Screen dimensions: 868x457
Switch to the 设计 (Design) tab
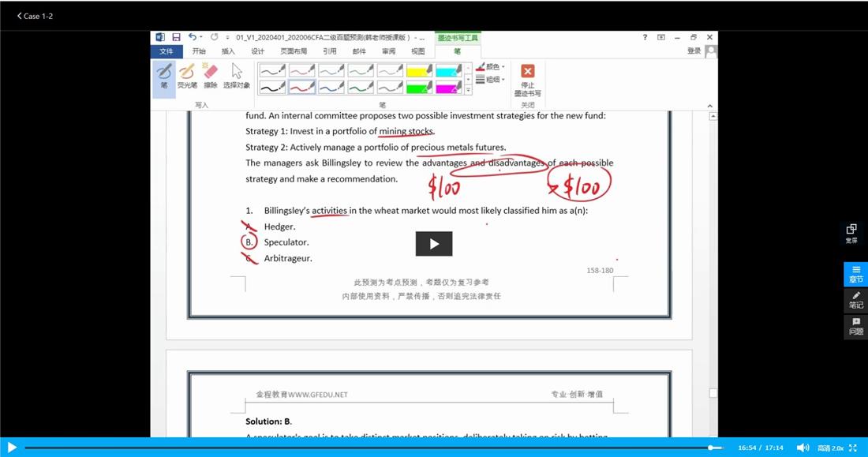[258, 51]
